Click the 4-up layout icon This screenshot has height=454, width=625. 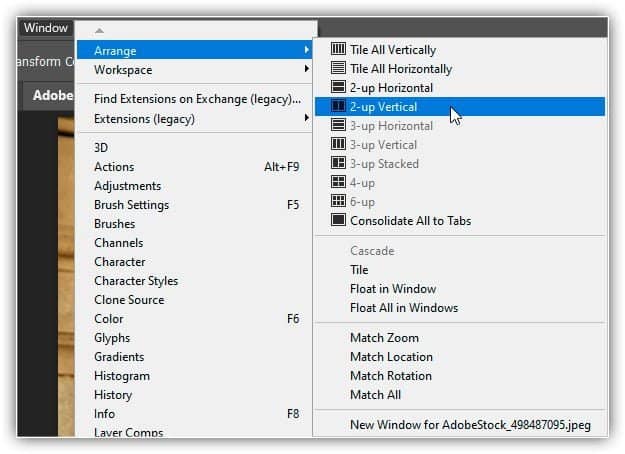[339, 183]
